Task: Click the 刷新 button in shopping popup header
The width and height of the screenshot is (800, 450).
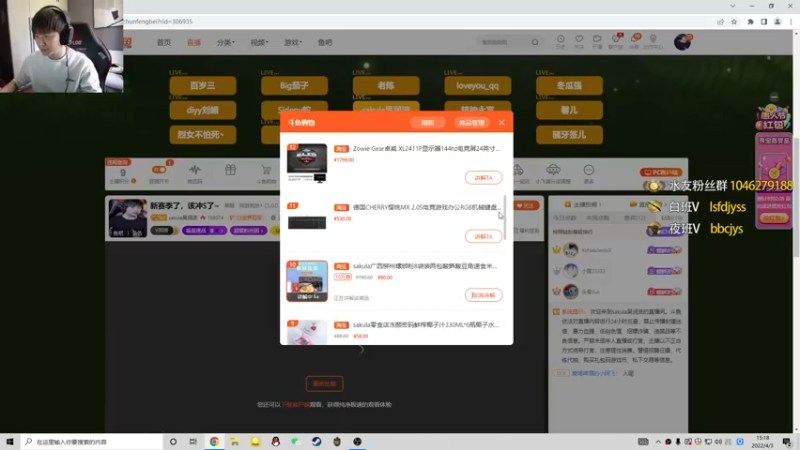Action: 428,123
